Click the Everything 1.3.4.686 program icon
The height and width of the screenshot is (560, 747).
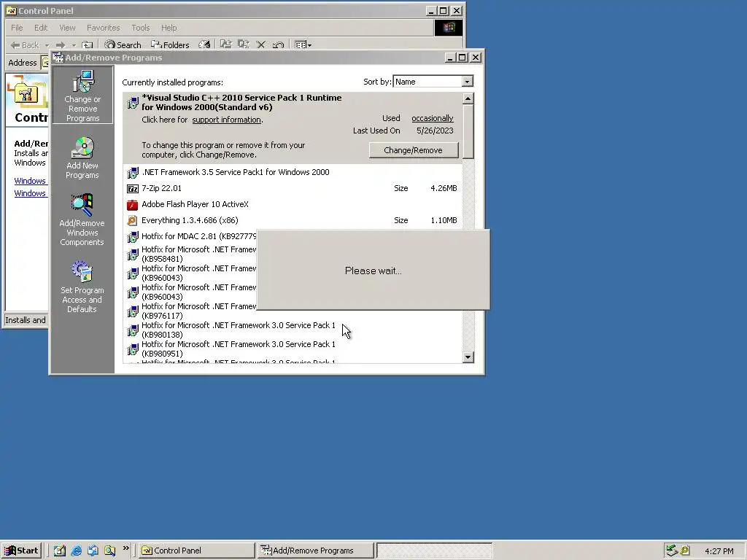[x=133, y=220]
